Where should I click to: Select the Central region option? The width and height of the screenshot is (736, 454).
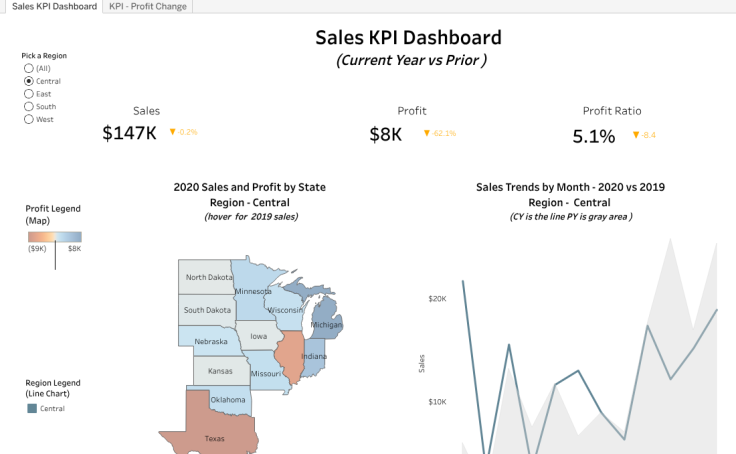click(x=28, y=81)
